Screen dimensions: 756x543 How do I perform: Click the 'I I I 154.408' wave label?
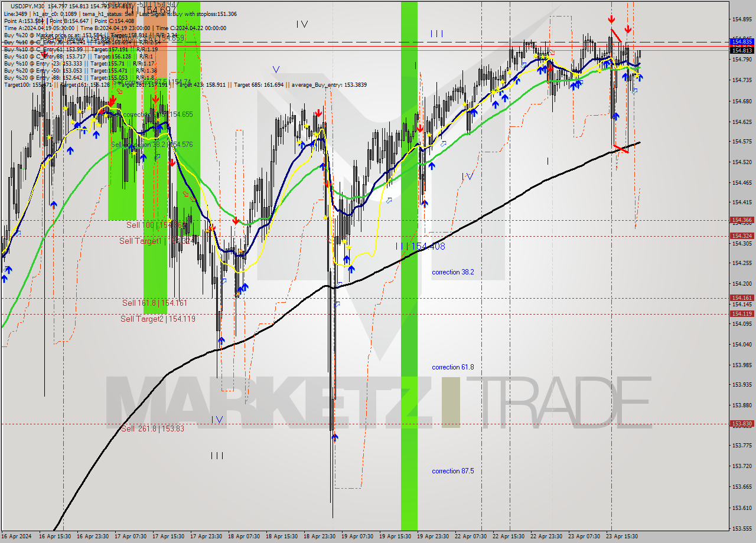(x=421, y=246)
